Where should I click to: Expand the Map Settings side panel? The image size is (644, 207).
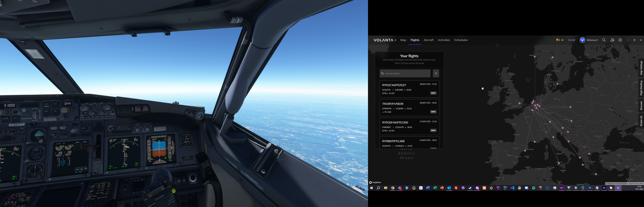[x=641, y=68]
